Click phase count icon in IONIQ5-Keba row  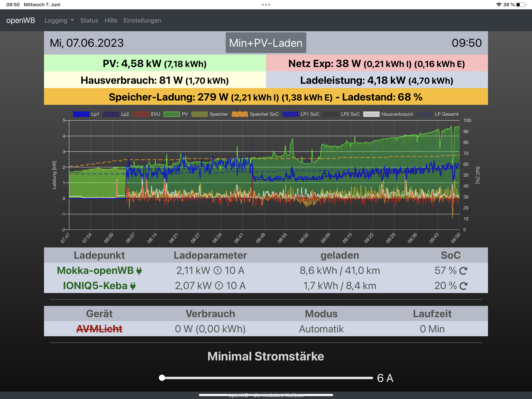click(x=219, y=286)
